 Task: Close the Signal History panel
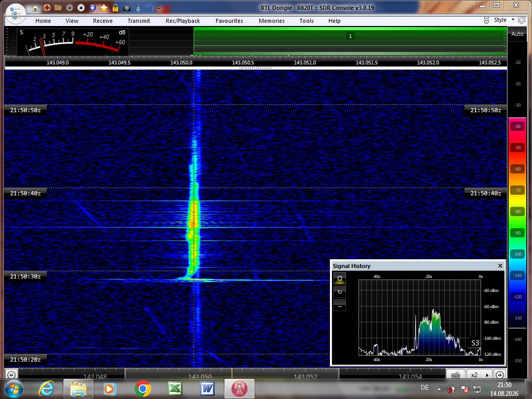(x=500, y=265)
